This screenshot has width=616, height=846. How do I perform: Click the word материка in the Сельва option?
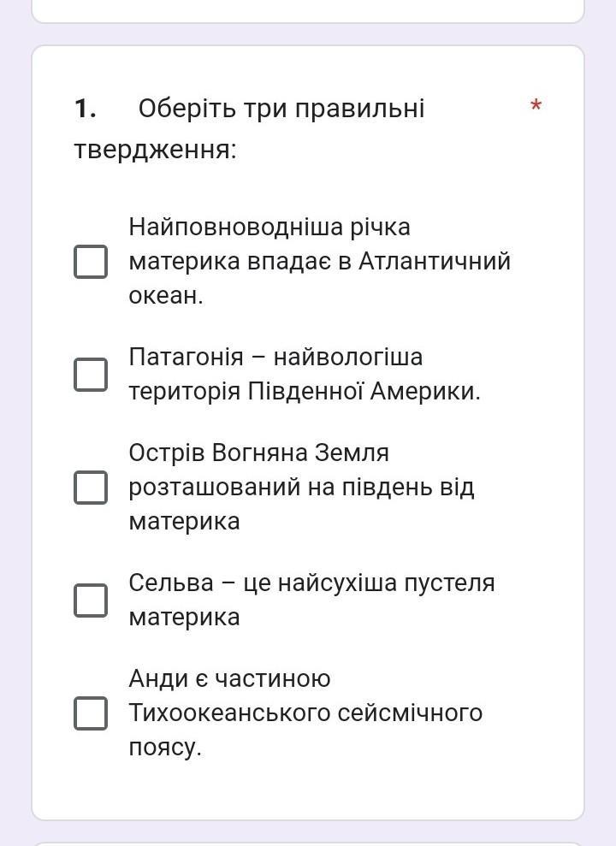point(184,618)
